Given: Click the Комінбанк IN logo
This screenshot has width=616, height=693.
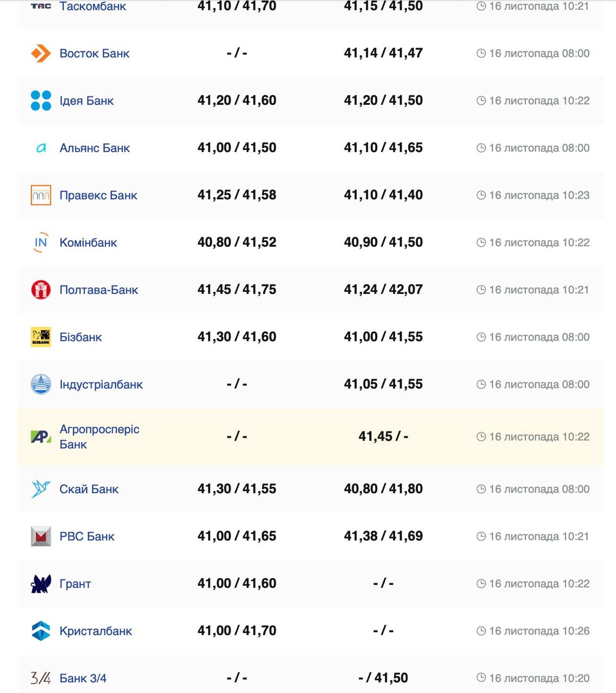Looking at the screenshot, I should pyautogui.click(x=41, y=243).
